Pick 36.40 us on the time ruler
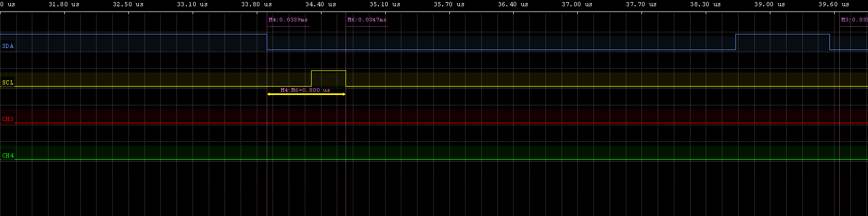868x216 pixels. tap(513, 4)
